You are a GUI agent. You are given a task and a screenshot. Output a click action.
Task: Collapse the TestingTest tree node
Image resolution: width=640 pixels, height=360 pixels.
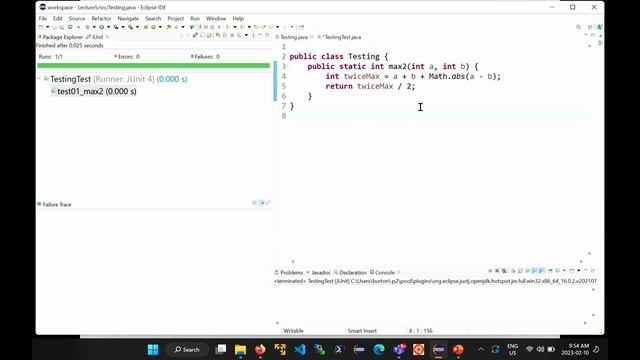click(x=40, y=79)
